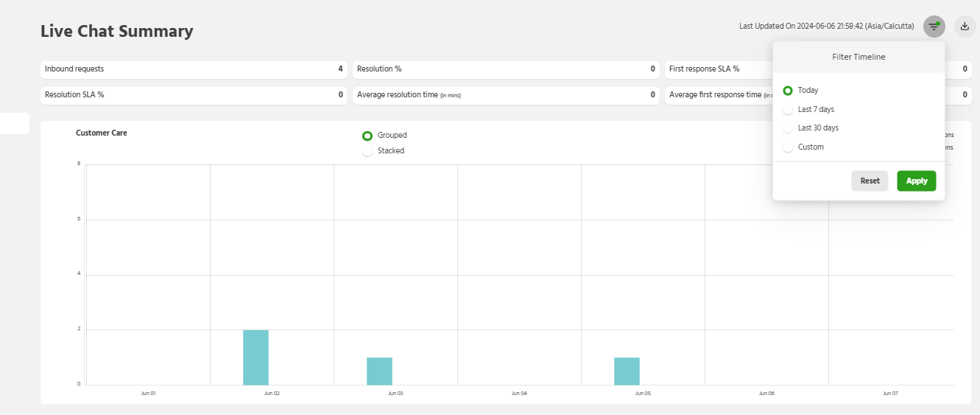
Task: Click the Customer Care chart title
Action: click(102, 133)
